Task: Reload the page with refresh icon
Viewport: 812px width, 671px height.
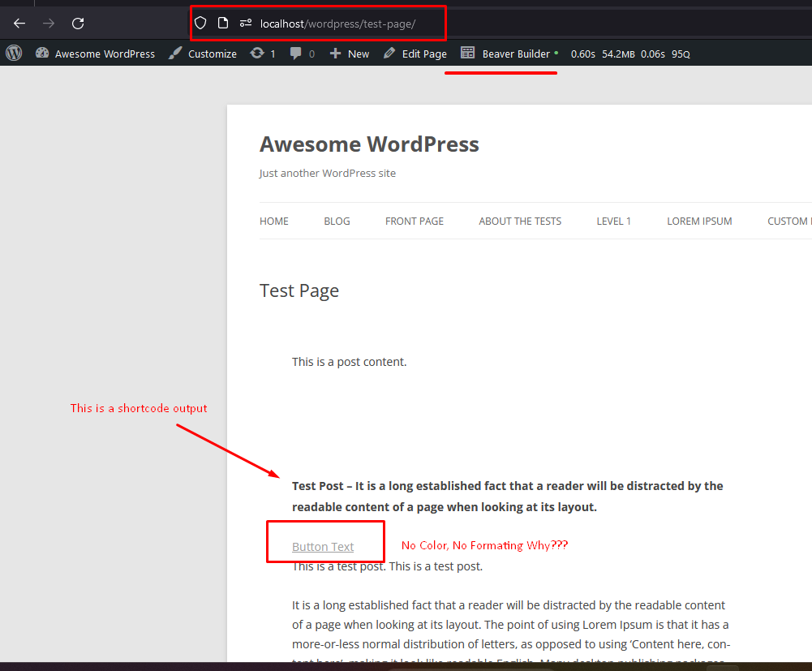Action: point(78,24)
